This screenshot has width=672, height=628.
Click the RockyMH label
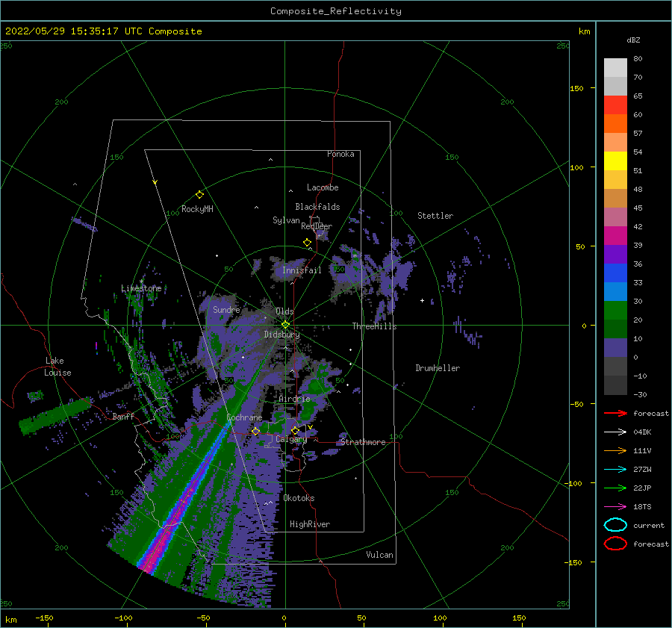(x=197, y=209)
